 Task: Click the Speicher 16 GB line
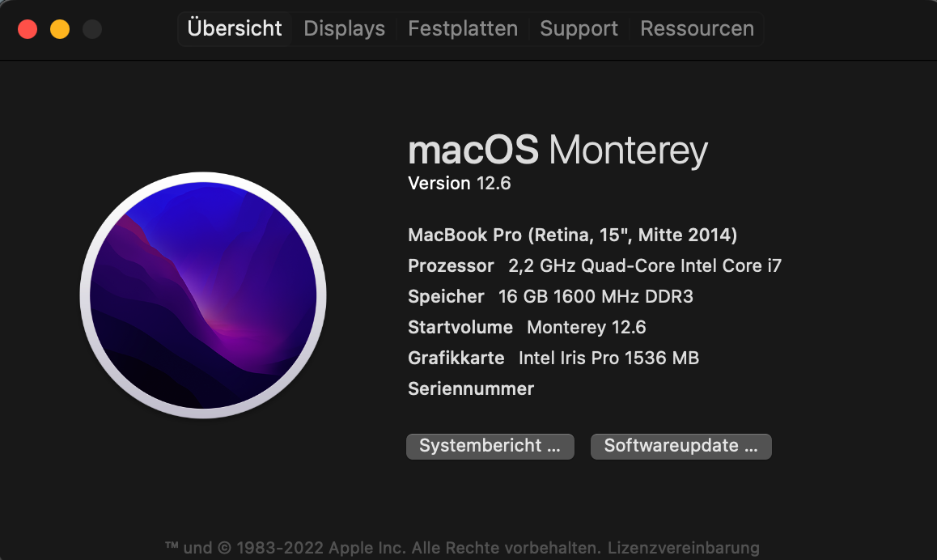click(550, 297)
